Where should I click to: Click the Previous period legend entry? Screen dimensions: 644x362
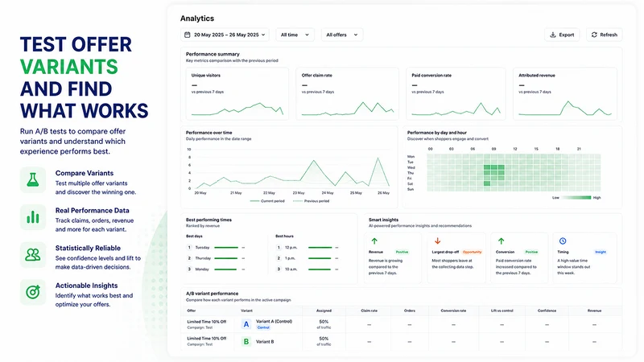311,201
